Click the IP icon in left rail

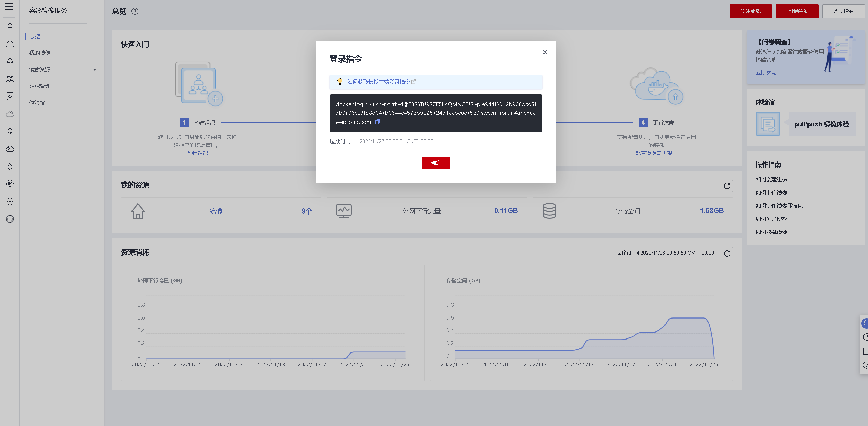[10, 184]
